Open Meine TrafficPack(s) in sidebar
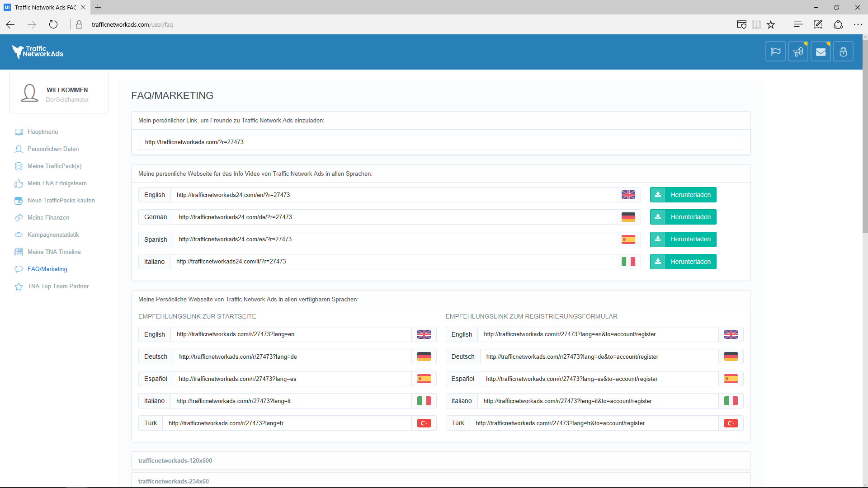Screen dimensions: 868x488 pos(54,166)
